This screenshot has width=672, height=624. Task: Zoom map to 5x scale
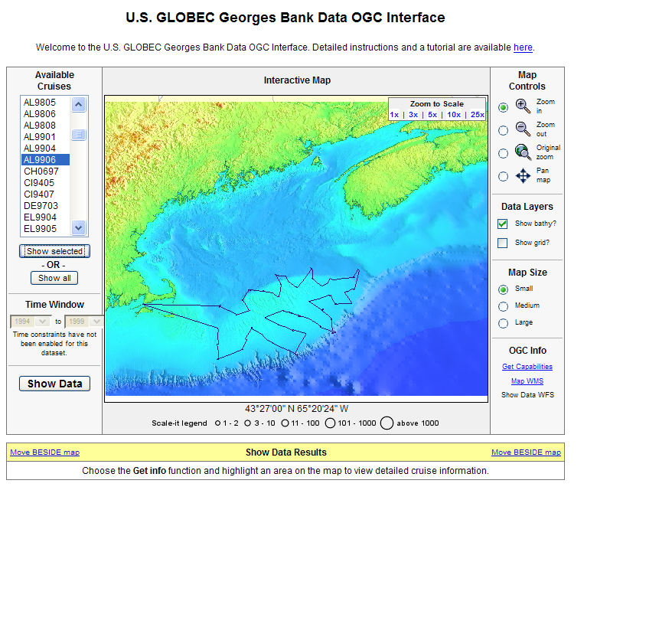click(x=432, y=115)
